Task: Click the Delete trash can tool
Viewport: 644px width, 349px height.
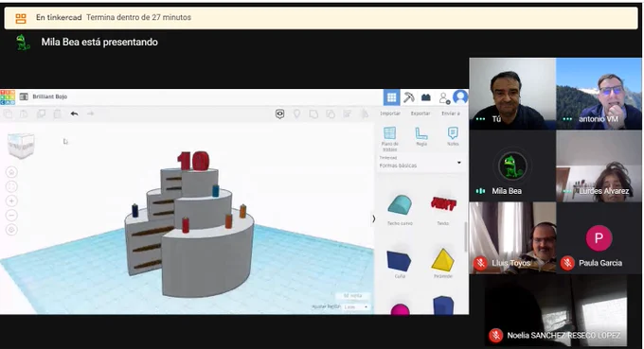Action: pos(58,114)
